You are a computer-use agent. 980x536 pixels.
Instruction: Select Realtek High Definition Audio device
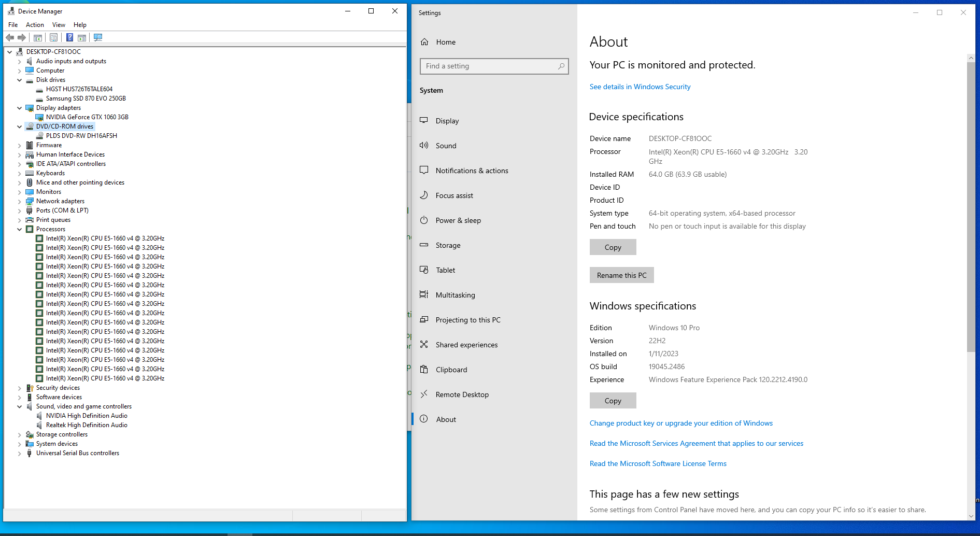pyautogui.click(x=87, y=425)
